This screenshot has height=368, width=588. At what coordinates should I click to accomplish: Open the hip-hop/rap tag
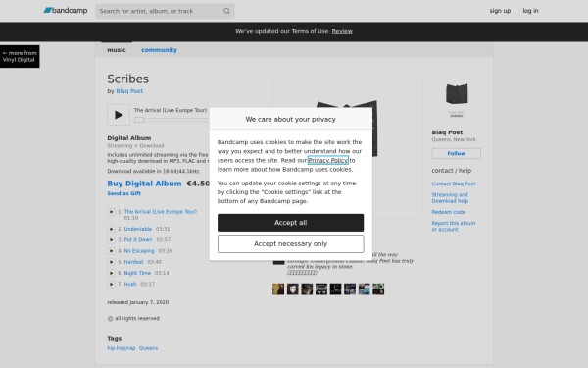click(122, 348)
